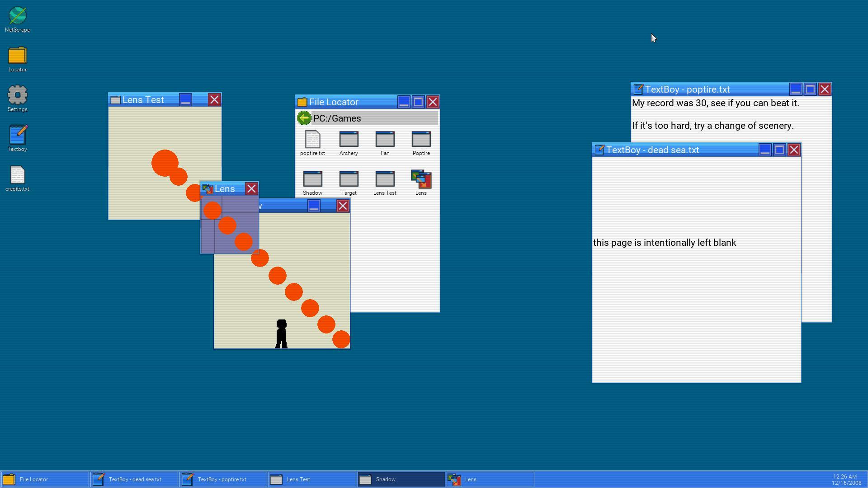Open credits.txt on the desktop

pyautogui.click(x=17, y=179)
